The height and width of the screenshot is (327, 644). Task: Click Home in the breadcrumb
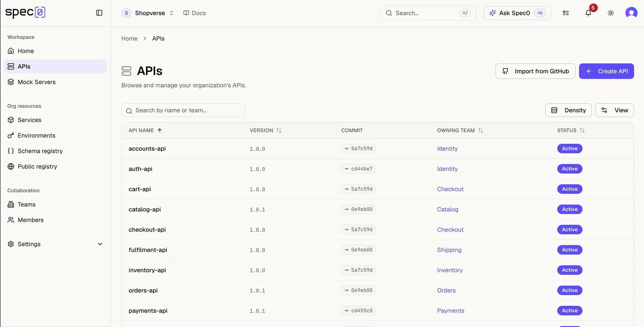tap(129, 39)
